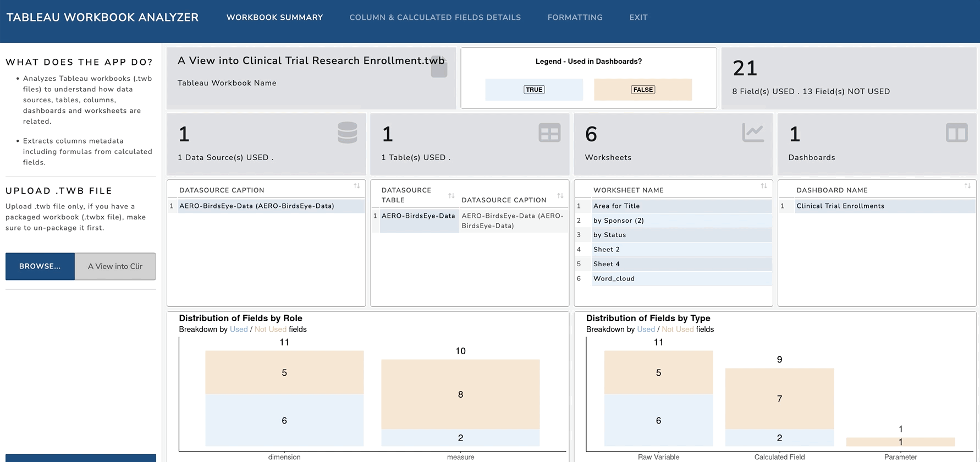980x462 pixels.
Task: Click the 6 Worksheets count card
Action: (x=673, y=144)
